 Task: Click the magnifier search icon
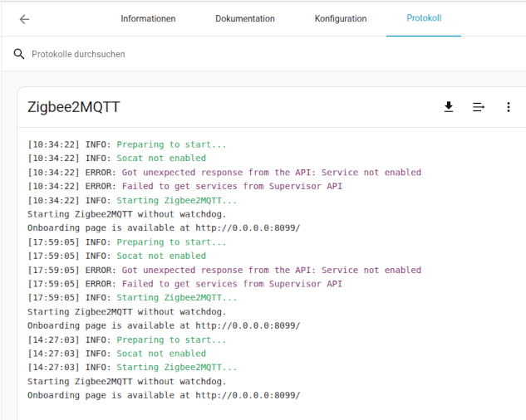click(x=19, y=55)
